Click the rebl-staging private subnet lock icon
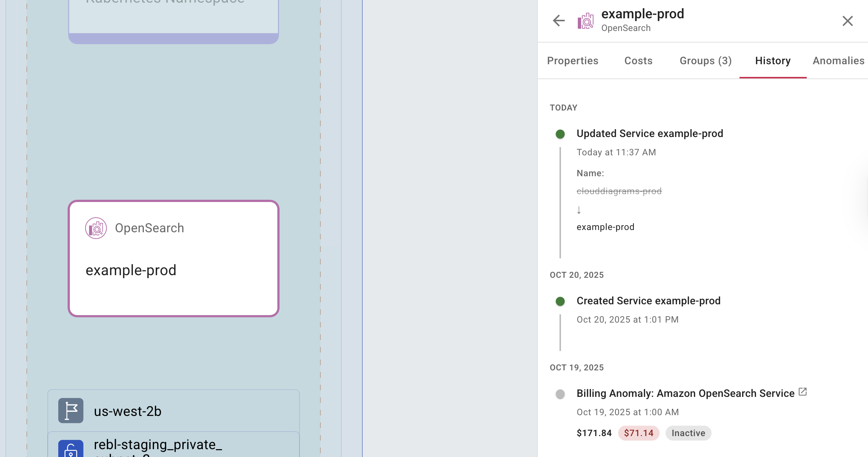Image resolution: width=868 pixels, height=457 pixels. click(71, 449)
